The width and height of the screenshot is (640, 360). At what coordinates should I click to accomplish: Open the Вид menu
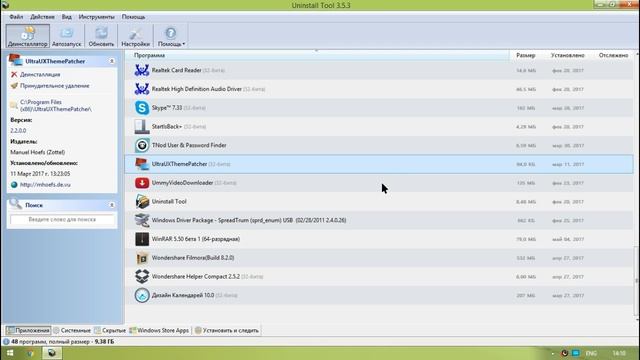67,17
